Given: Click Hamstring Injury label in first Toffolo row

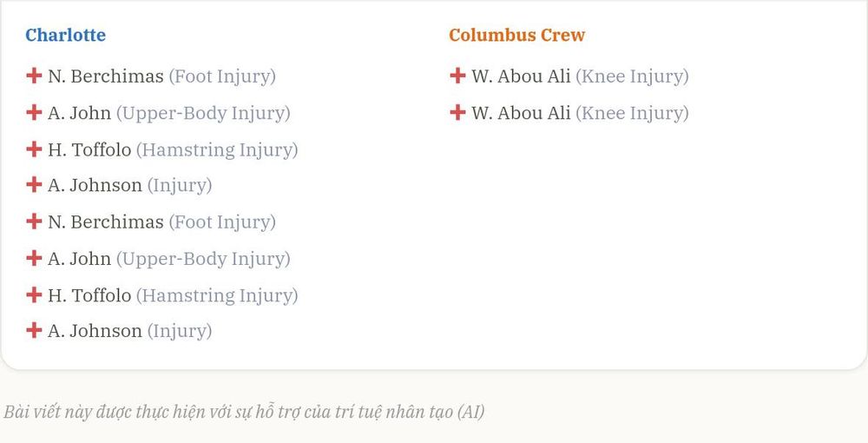Looking at the screenshot, I should 217,150.
